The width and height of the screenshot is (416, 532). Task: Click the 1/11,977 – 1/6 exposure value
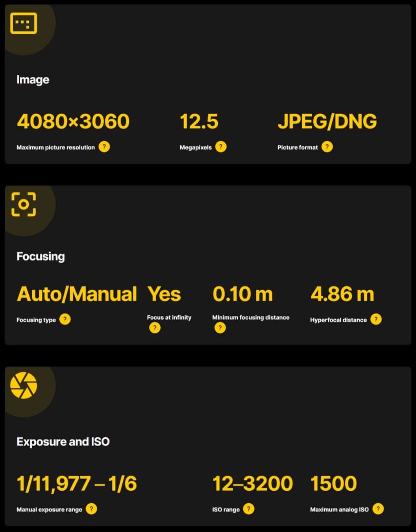77,484
